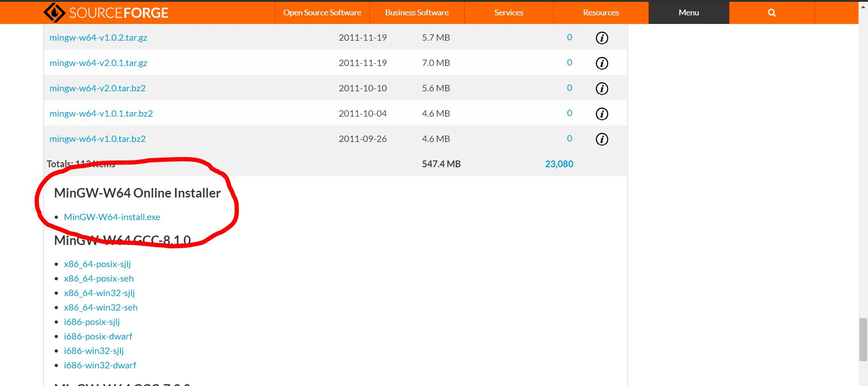Open the x86_64-win32-seh link
Screen dimensions: 868x386
pyautogui.click(x=100, y=307)
